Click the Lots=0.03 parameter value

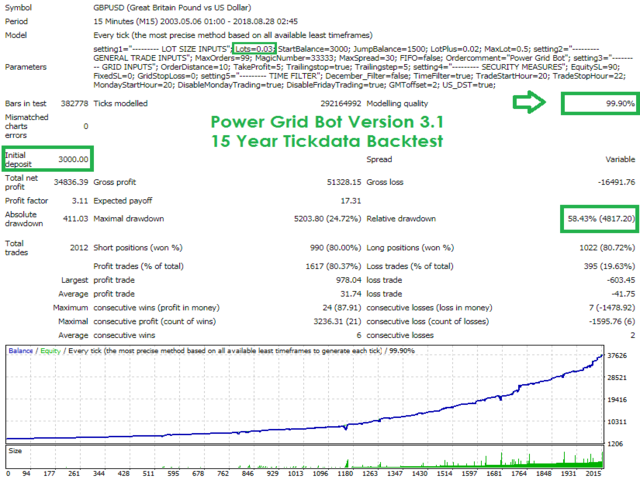tap(254, 49)
